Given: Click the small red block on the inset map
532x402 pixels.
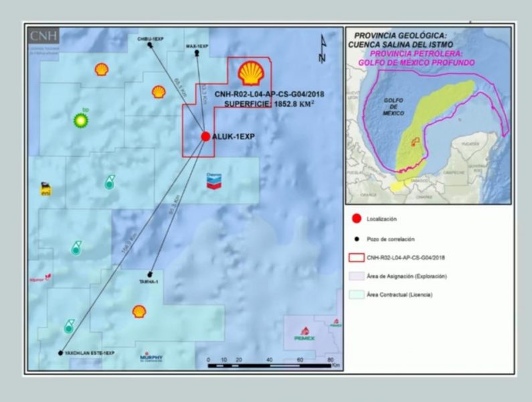Looking at the screenshot, I should pyautogui.click(x=416, y=142).
